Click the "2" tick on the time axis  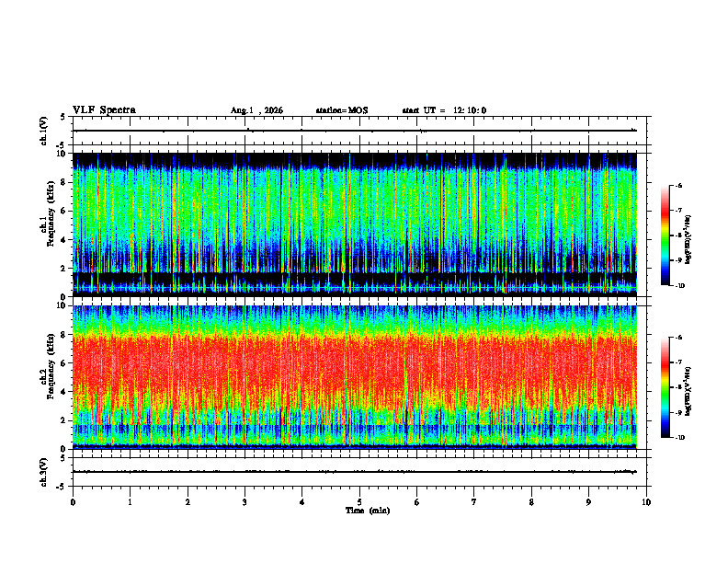coord(188,502)
